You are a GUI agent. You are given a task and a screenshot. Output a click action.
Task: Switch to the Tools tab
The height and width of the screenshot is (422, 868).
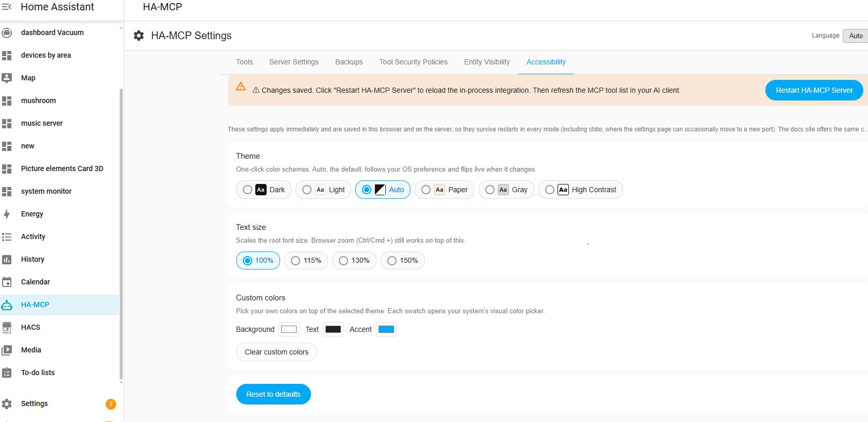[x=244, y=62]
